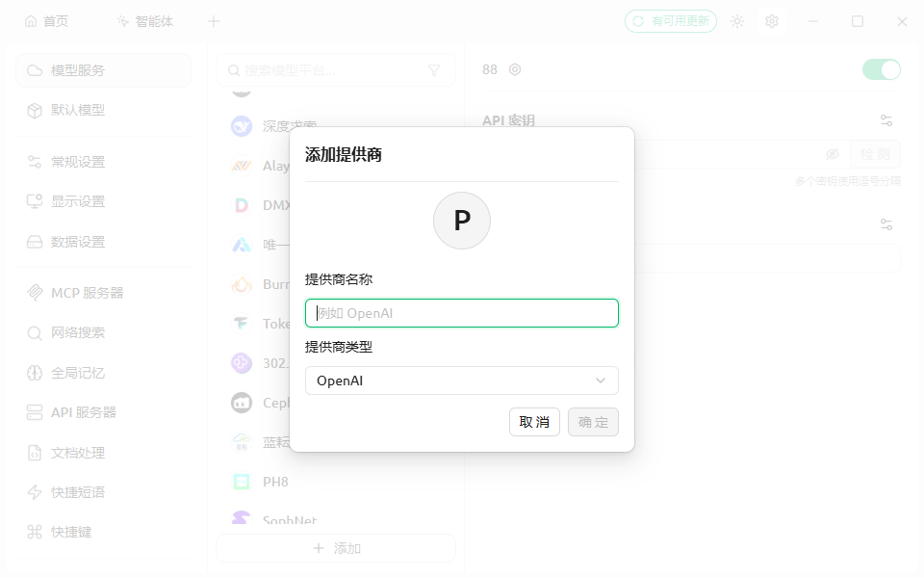Confirm with the 确定 button
The width and height of the screenshot is (924, 578).
[593, 422]
